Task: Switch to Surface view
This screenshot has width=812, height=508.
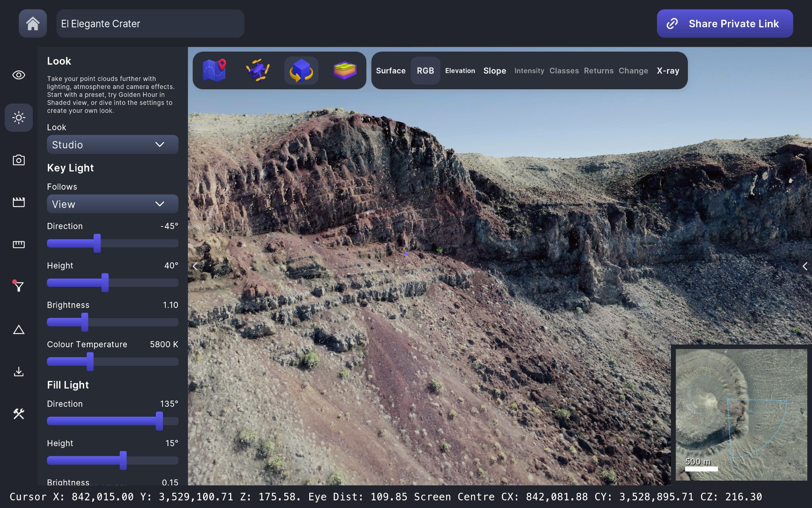Action: (x=391, y=71)
